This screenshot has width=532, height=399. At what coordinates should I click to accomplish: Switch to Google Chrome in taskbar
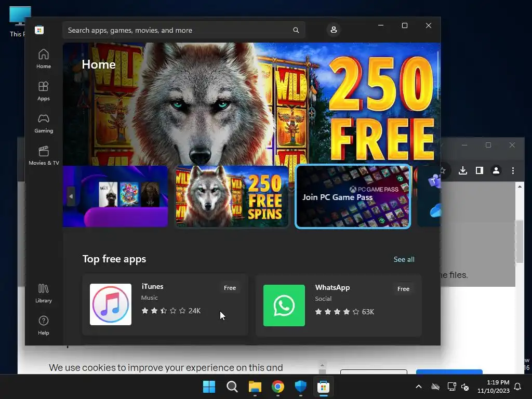(278, 387)
